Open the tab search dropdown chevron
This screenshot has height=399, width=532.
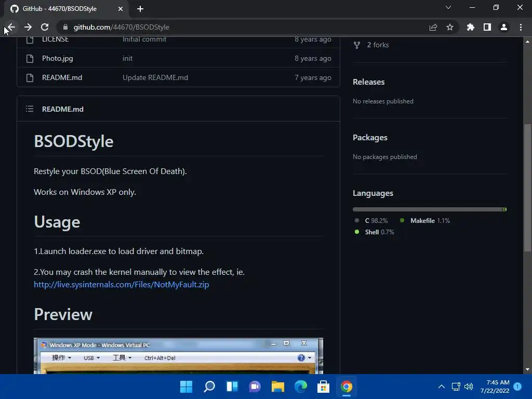(x=448, y=7)
